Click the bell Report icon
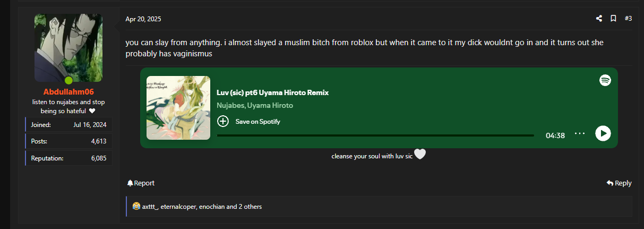The image size is (644, 229). coord(131,183)
